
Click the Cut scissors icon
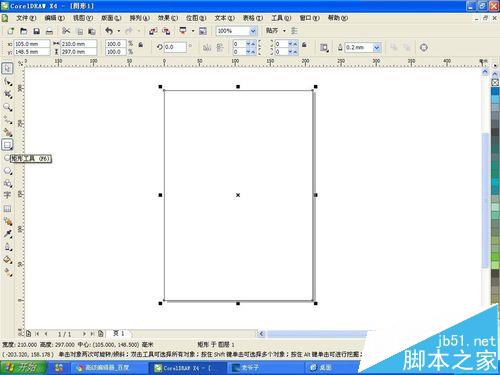(66, 31)
